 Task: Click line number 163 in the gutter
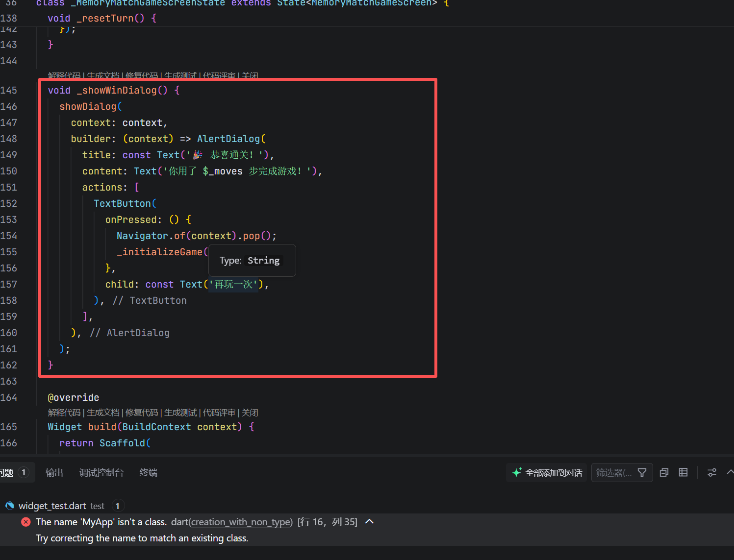coord(8,381)
